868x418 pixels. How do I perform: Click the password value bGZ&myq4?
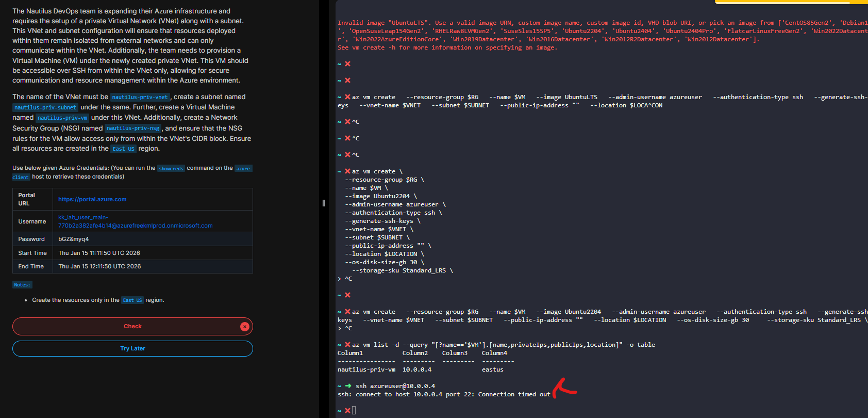[74, 239]
